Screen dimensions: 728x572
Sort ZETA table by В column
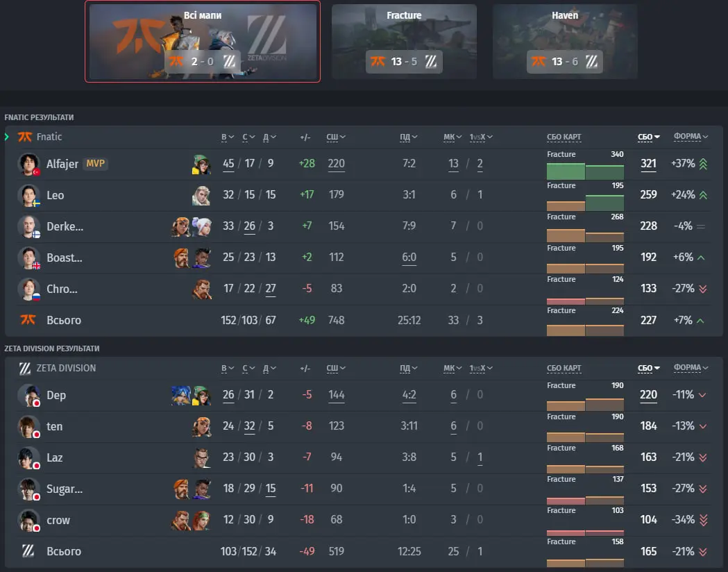(227, 368)
